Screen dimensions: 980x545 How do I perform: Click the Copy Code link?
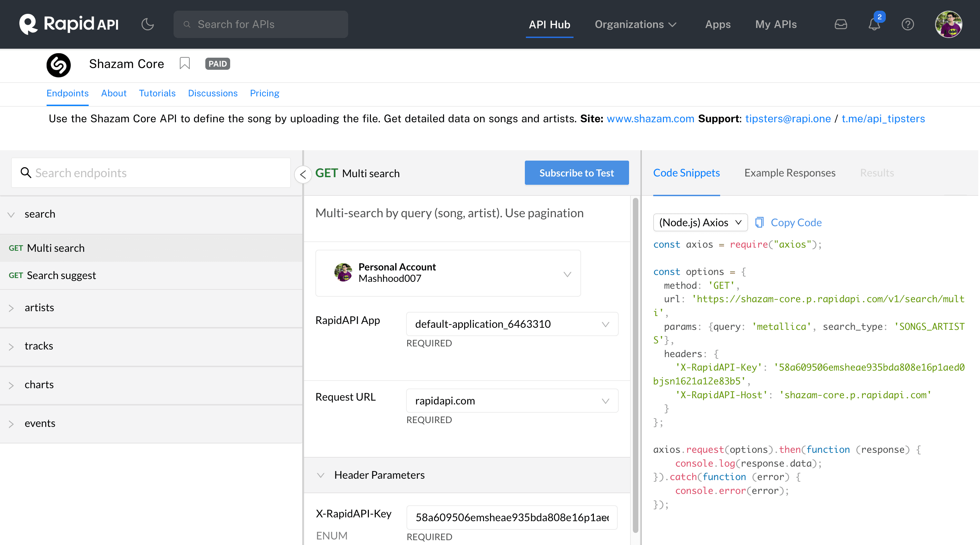tap(796, 222)
